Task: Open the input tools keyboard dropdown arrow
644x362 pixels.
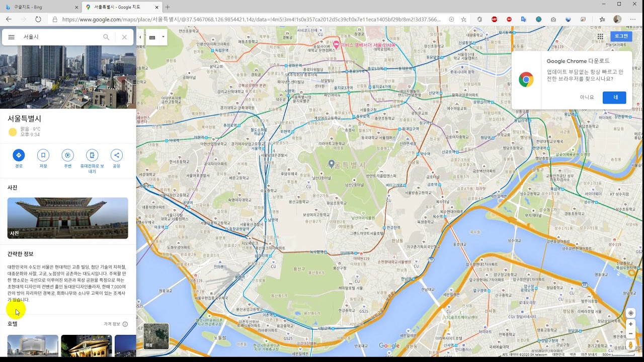Action: tap(163, 37)
